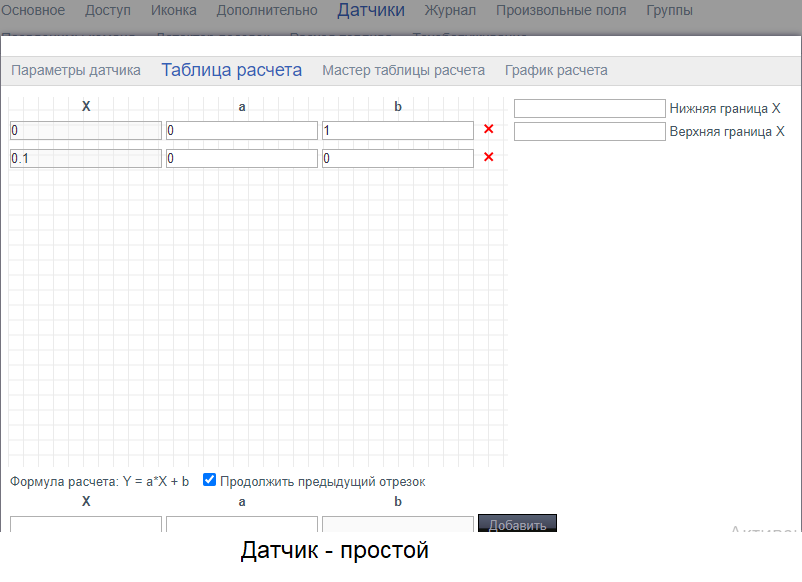Click the 'Добавить' button
Viewport: 802px width, 582px height.
[517, 524]
